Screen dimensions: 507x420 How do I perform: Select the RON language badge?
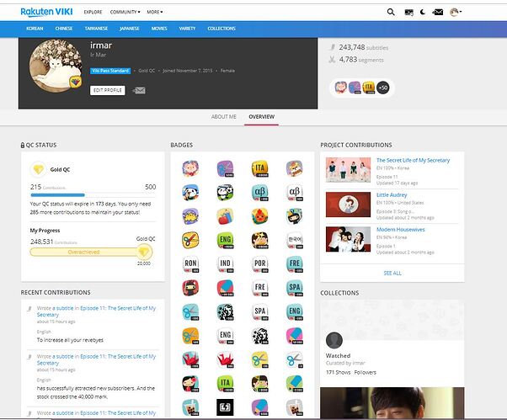[189, 263]
